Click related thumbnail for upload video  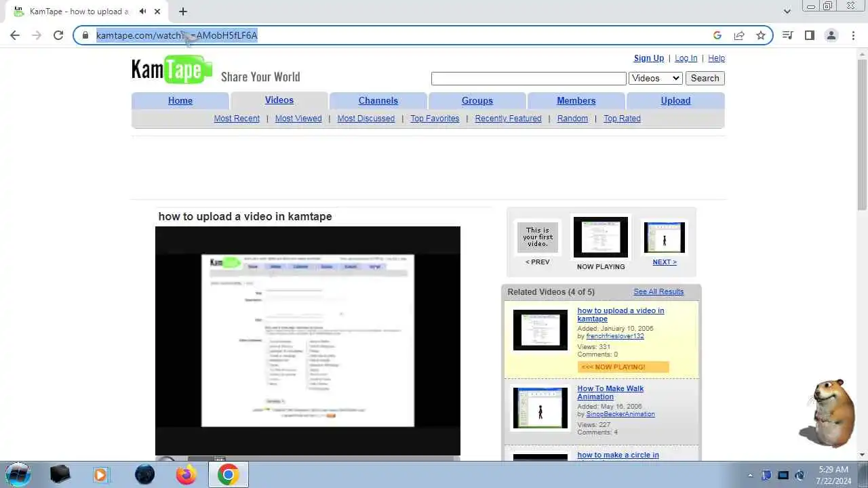click(x=540, y=330)
